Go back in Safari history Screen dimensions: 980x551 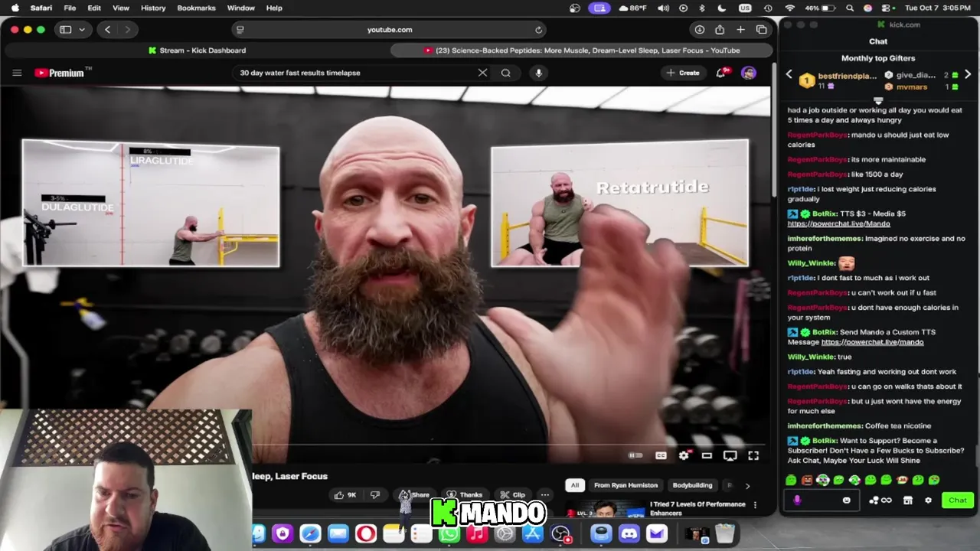click(x=107, y=30)
